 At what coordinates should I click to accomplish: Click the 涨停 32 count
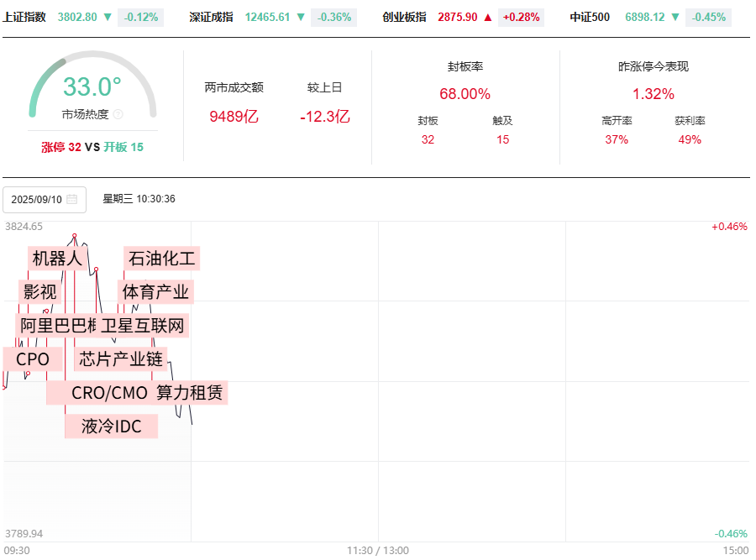coord(61,147)
